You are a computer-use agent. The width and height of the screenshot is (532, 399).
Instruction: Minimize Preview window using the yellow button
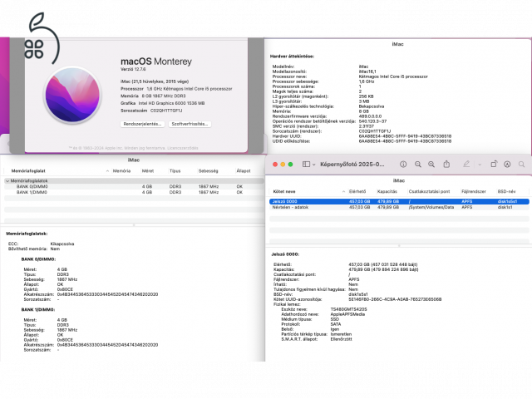tap(283, 165)
